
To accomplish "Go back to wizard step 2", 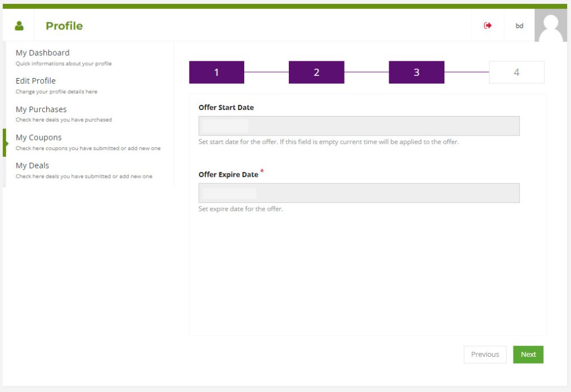I will click(316, 72).
